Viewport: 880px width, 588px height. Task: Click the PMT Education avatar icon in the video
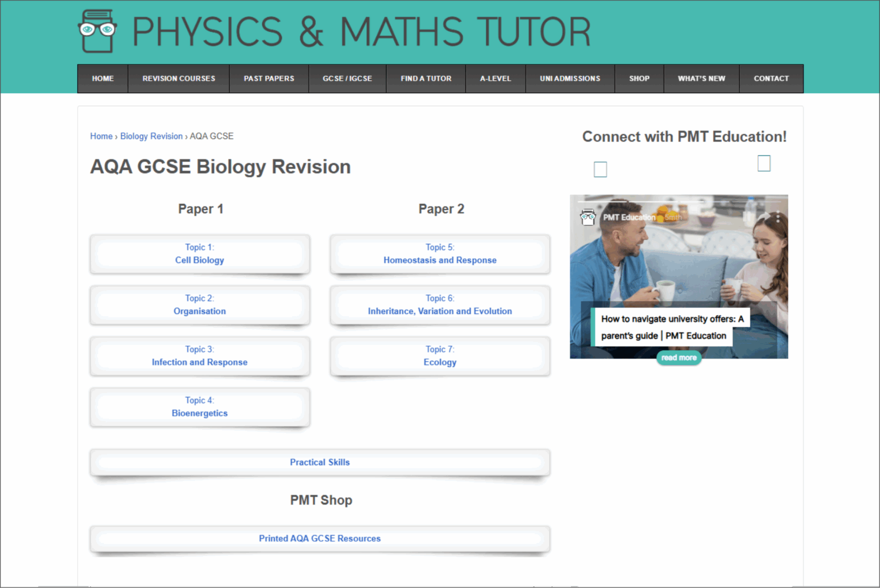[587, 217]
